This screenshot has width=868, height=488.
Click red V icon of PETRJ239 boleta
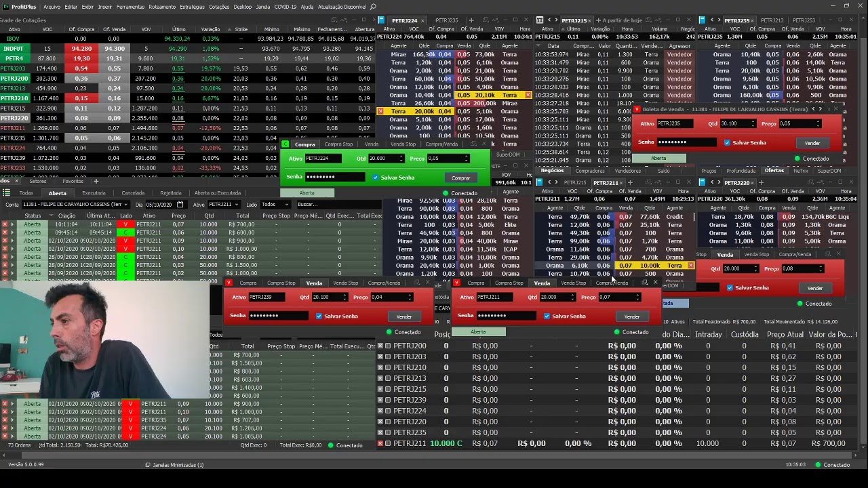[229, 283]
